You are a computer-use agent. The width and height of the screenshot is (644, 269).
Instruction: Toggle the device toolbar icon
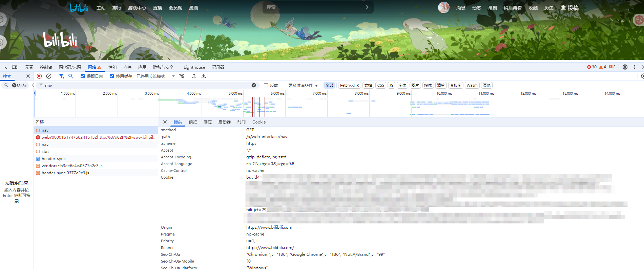pyautogui.click(x=15, y=67)
